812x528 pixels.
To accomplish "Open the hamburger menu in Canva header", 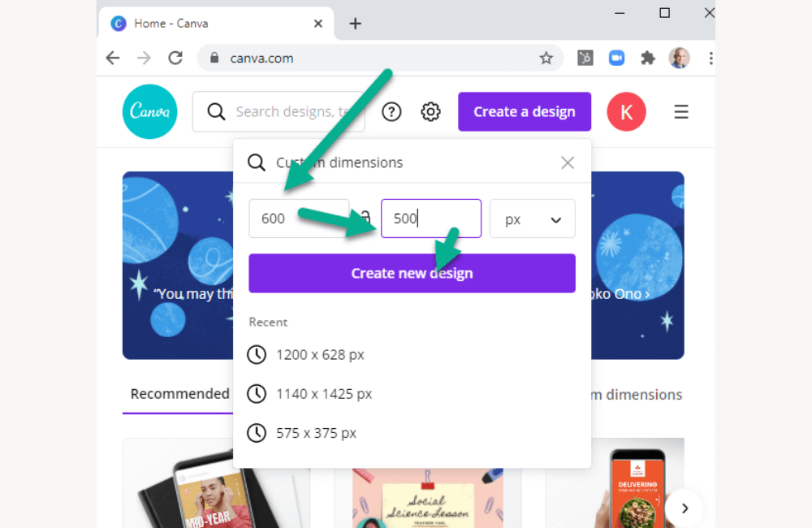I will [x=681, y=112].
